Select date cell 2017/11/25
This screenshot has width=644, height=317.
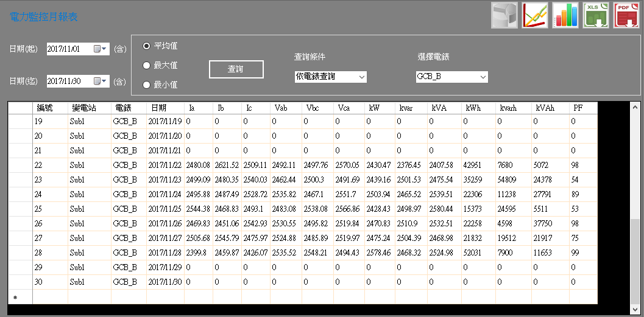click(166, 209)
